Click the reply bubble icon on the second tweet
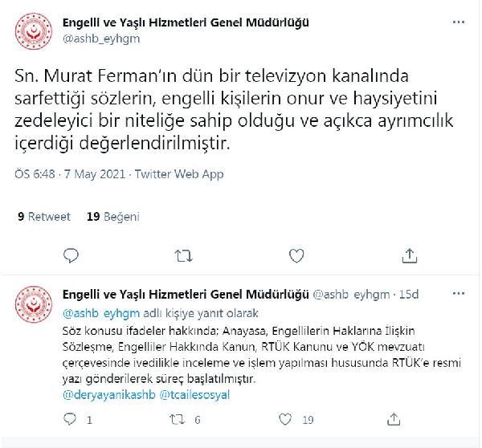482x448 pixels. pos(70,419)
